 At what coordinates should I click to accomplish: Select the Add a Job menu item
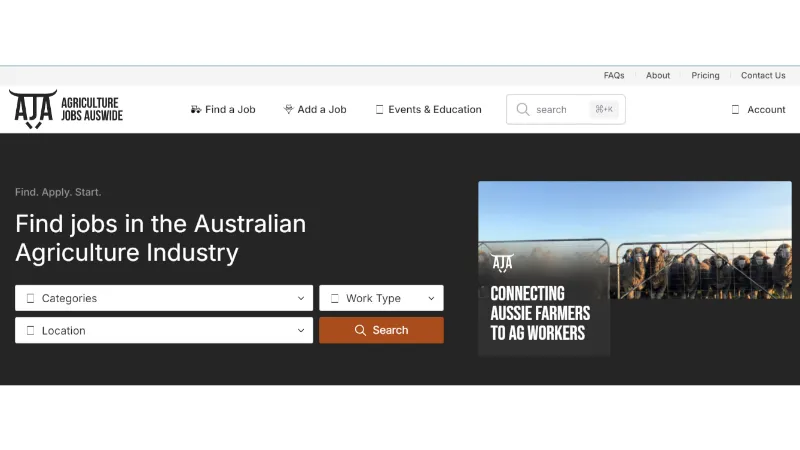click(x=315, y=110)
